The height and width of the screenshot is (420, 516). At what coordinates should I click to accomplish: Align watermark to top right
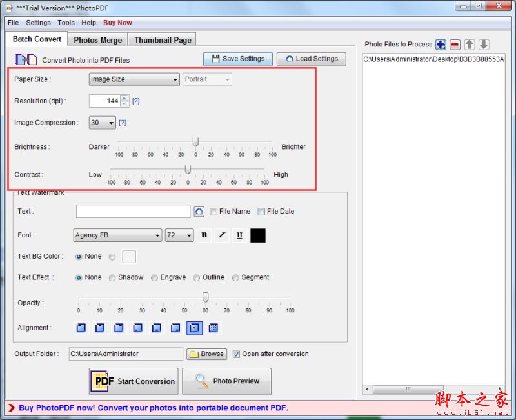coord(119,328)
